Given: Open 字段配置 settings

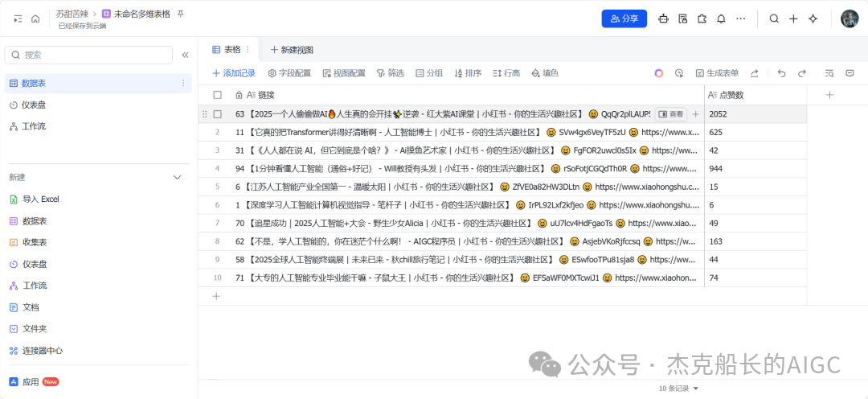Looking at the screenshot, I should (x=289, y=73).
